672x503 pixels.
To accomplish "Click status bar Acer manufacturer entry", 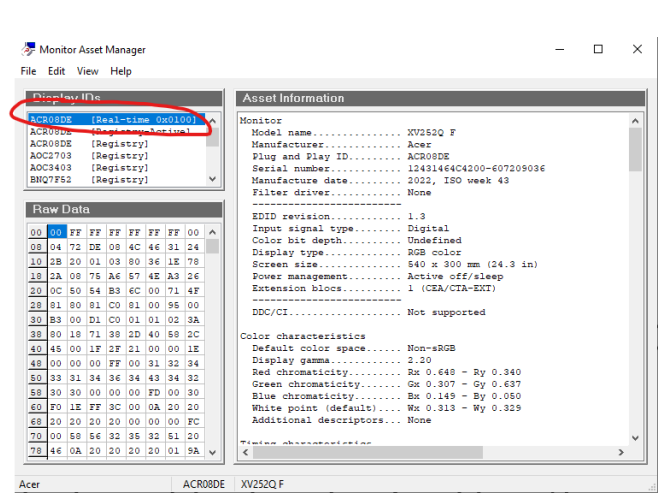I will pos(29,485).
